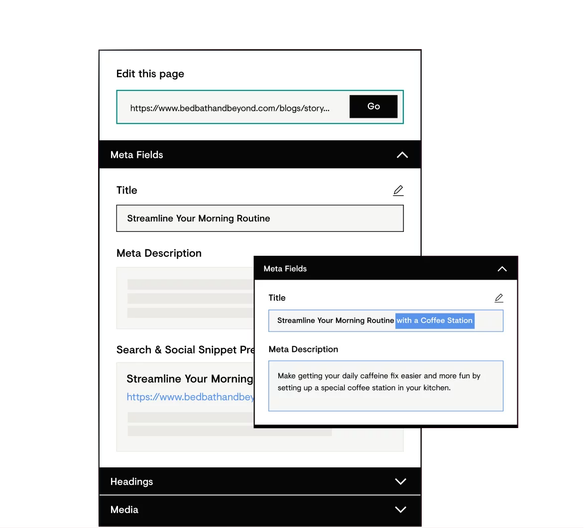This screenshot has width=584, height=528.
Task: Click the pencil icon in the popup panel
Action: (499, 298)
